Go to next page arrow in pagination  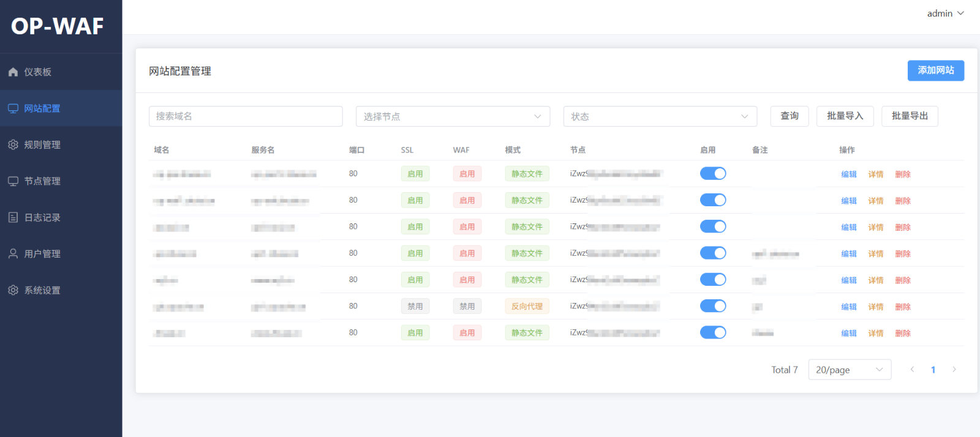(954, 370)
